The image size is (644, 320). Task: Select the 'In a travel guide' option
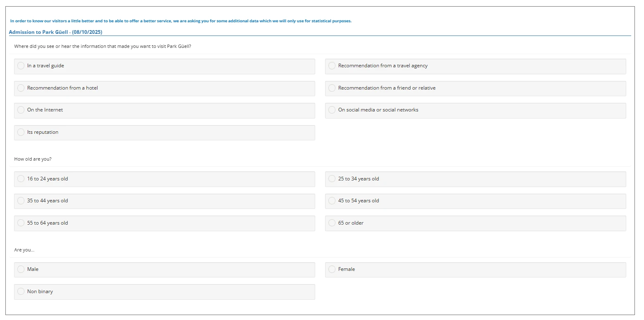pyautogui.click(x=21, y=66)
